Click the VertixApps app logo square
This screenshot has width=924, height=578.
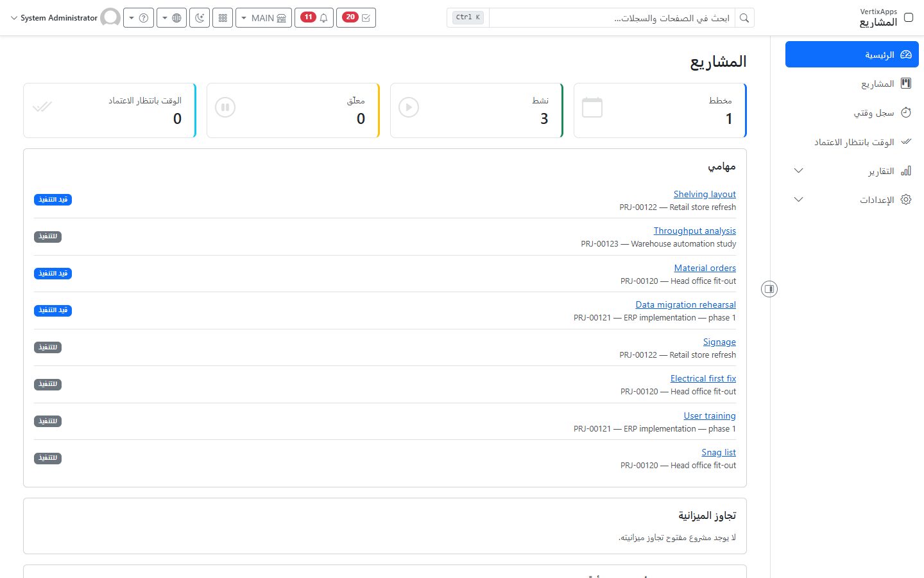point(909,17)
